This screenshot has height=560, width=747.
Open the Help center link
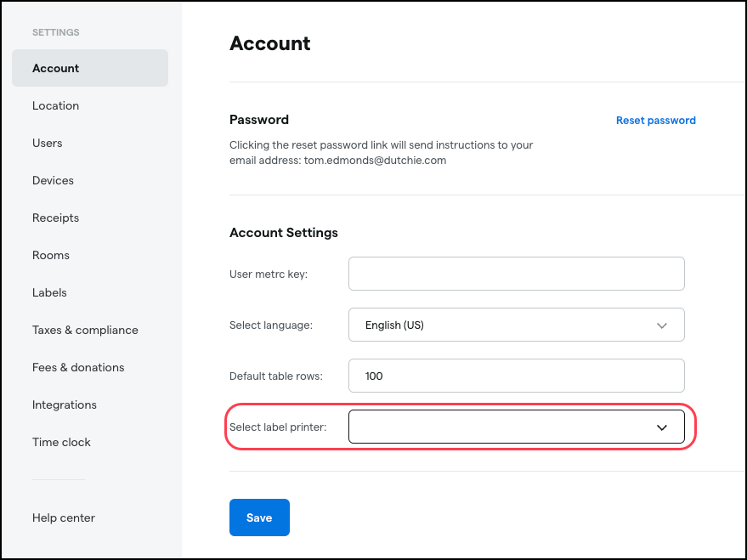point(64,518)
